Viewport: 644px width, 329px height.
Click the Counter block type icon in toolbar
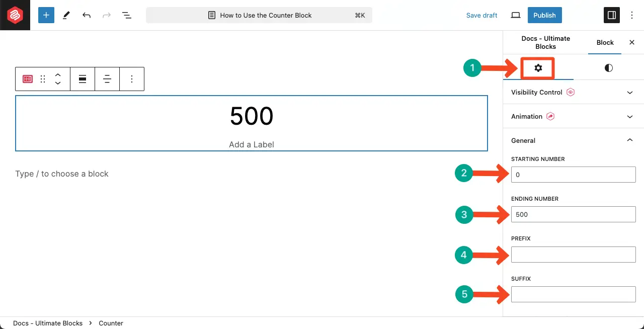pos(27,79)
